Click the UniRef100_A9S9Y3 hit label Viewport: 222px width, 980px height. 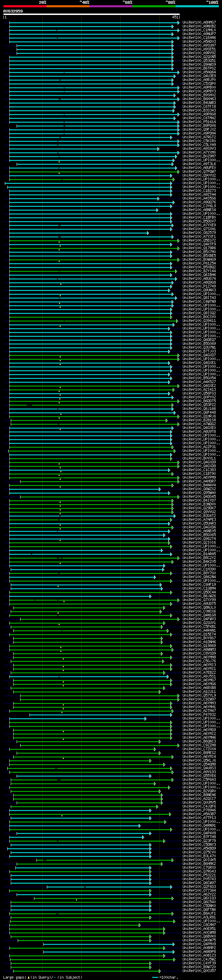(199, 149)
